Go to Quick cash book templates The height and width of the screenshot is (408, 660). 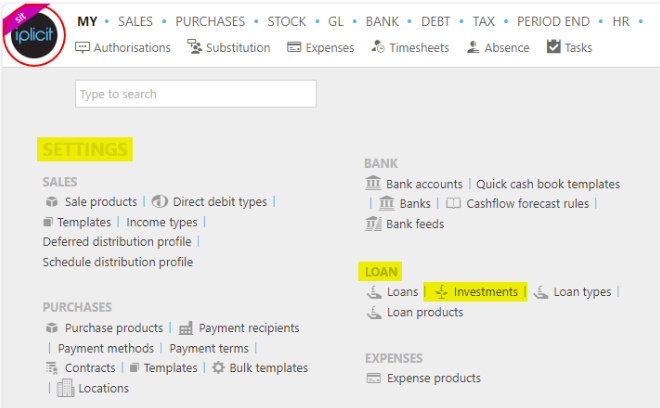tap(548, 184)
